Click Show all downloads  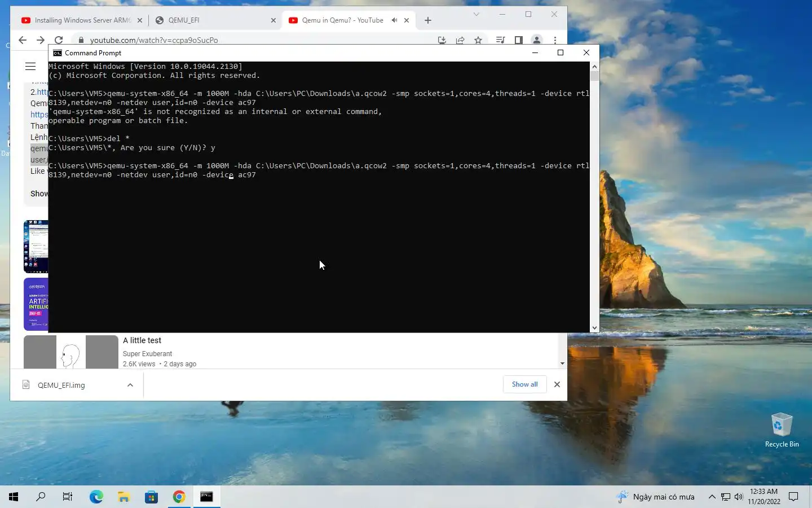tap(524, 384)
